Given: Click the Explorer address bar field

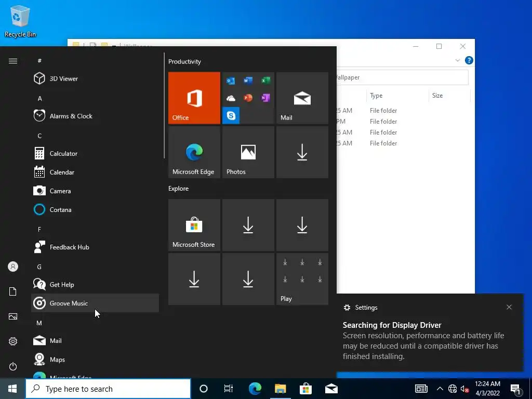Looking at the screenshot, I should tap(403, 77).
